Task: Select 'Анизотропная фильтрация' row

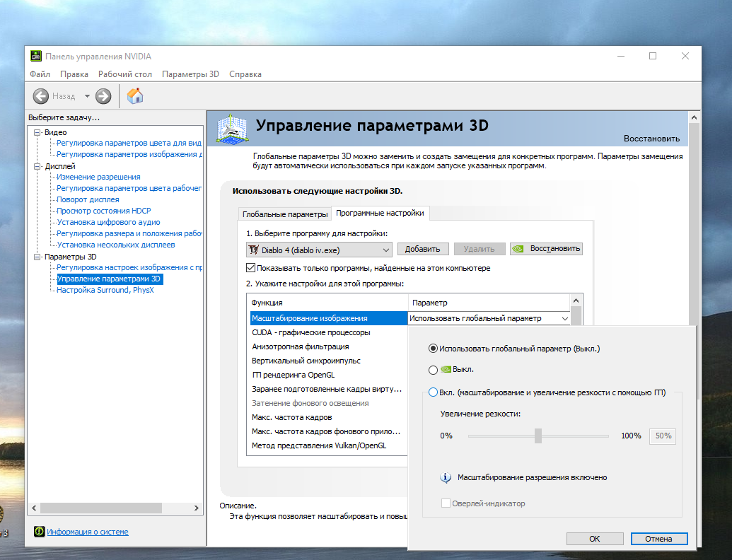Action: (x=329, y=346)
